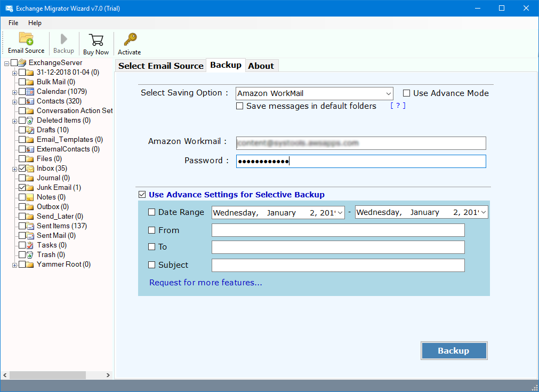539x392 pixels.
Task: Click the blue Backup button
Action: pyautogui.click(x=454, y=351)
